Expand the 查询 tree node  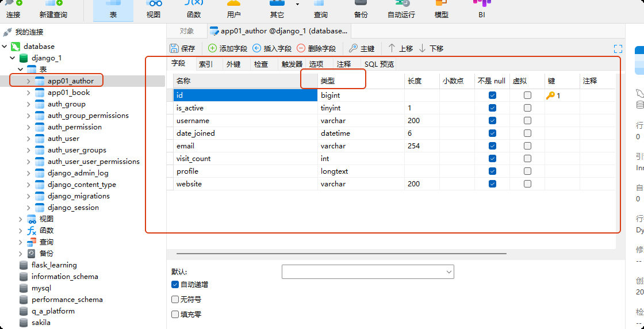click(x=20, y=242)
